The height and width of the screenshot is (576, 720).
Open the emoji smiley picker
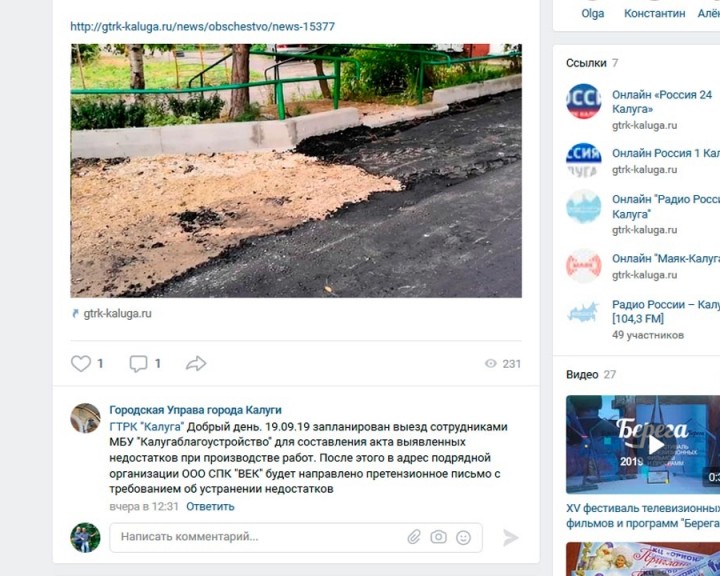tap(463, 537)
